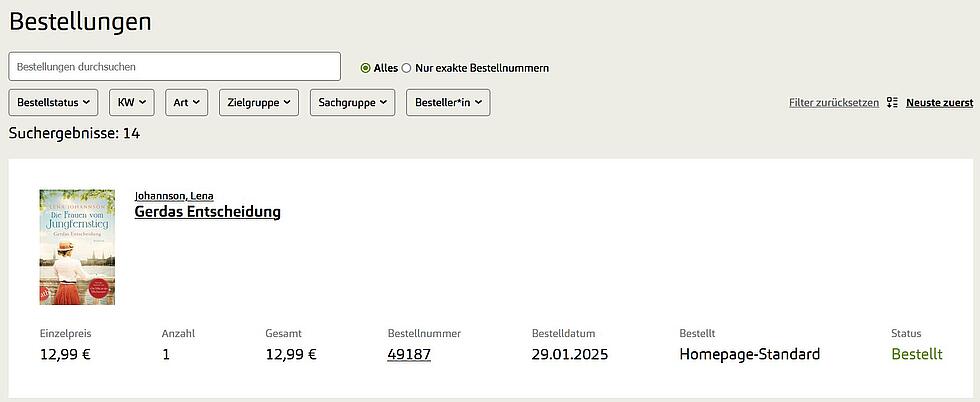Image resolution: width=980 pixels, height=402 pixels.
Task: Open the Bestellstatus filter dropdown
Action: pos(54,102)
